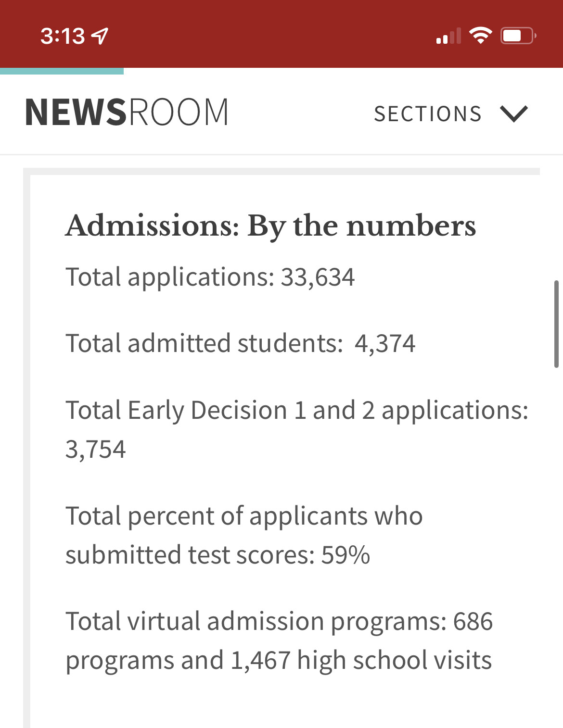Click the '1,467 high school visits' text
Viewport: 563px width, 728px height.
tap(361, 661)
